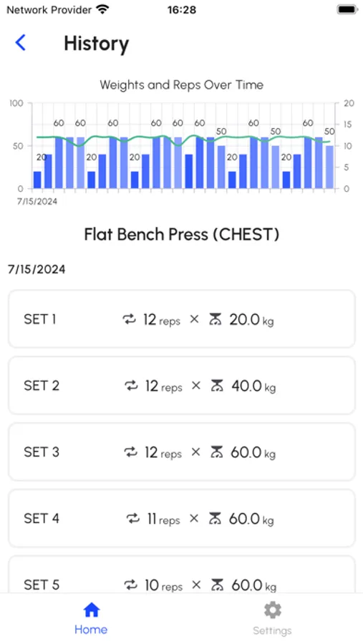Viewport: 363px width, 644px height.
Task: Tap the first 20 kg bar in chart
Action: [37, 180]
